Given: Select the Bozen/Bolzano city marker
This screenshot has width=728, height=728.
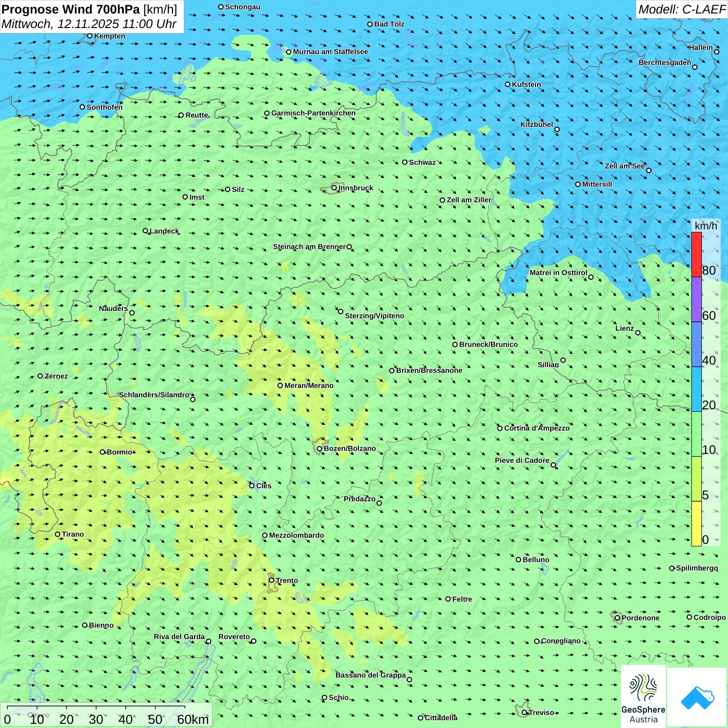Looking at the screenshot, I should (319, 448).
